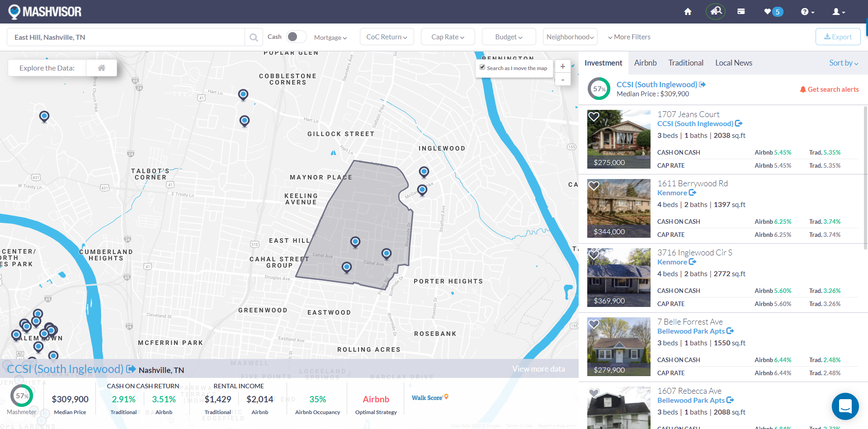Open the 3716 Inglewood Cir S title
868x429 pixels.
pyautogui.click(x=694, y=253)
